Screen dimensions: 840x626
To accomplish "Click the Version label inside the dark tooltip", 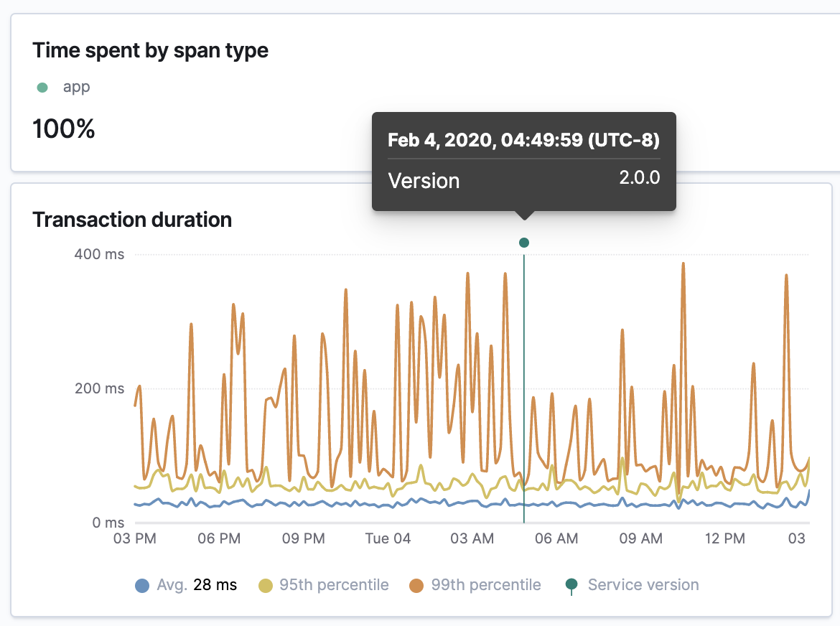I will 424,181.
